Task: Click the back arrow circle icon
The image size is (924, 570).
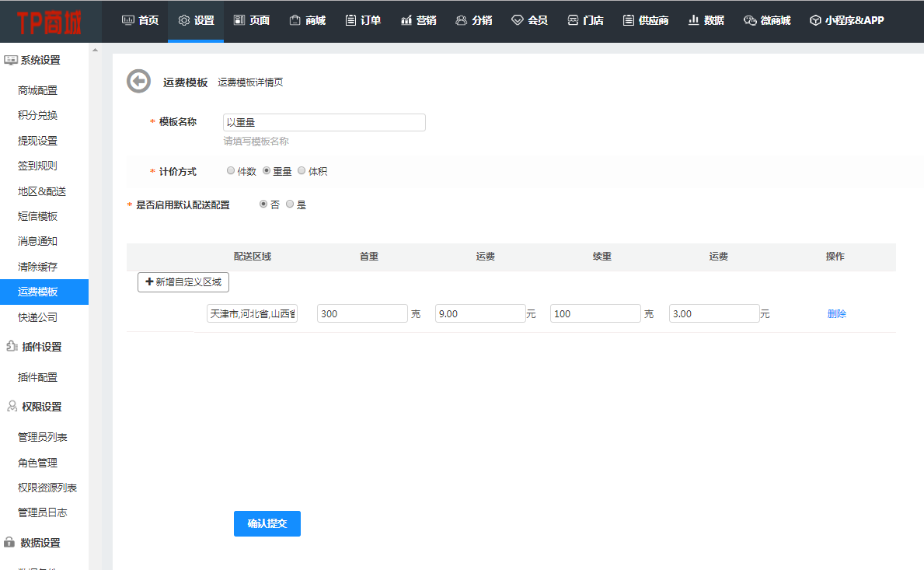Action: (138, 81)
